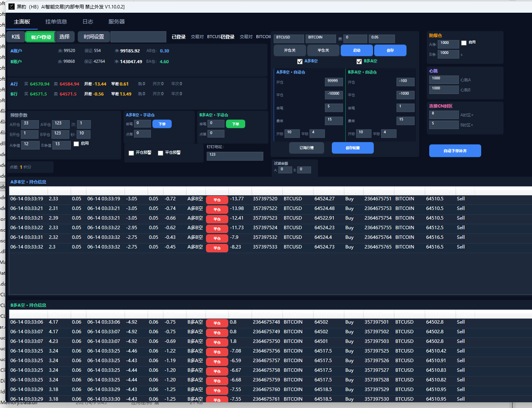Open the K线 chart button
532x408 pixels.
click(x=16, y=37)
